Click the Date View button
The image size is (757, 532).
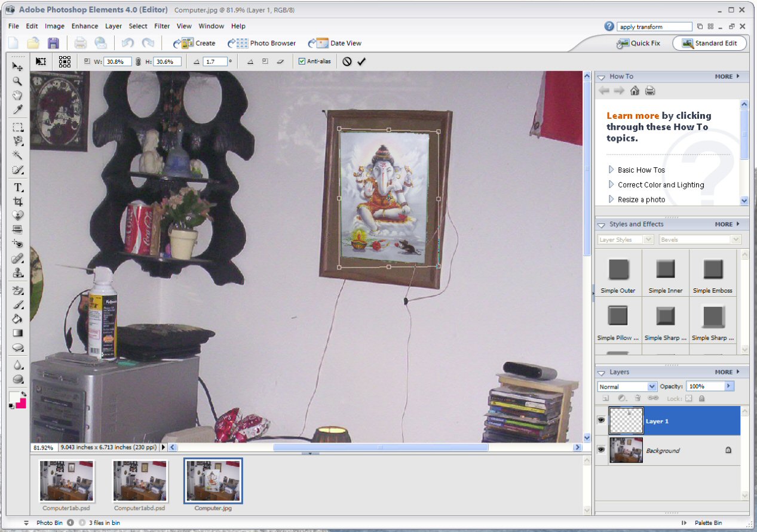pos(335,43)
